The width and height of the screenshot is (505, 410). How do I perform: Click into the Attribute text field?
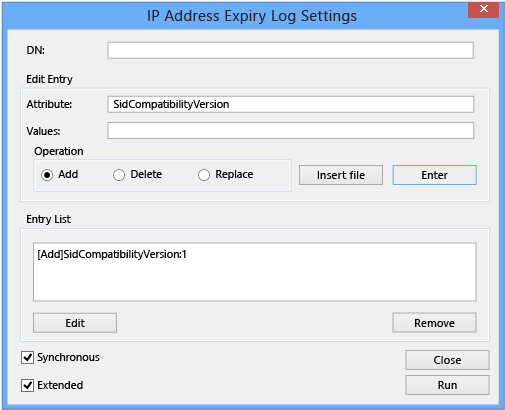coord(290,104)
